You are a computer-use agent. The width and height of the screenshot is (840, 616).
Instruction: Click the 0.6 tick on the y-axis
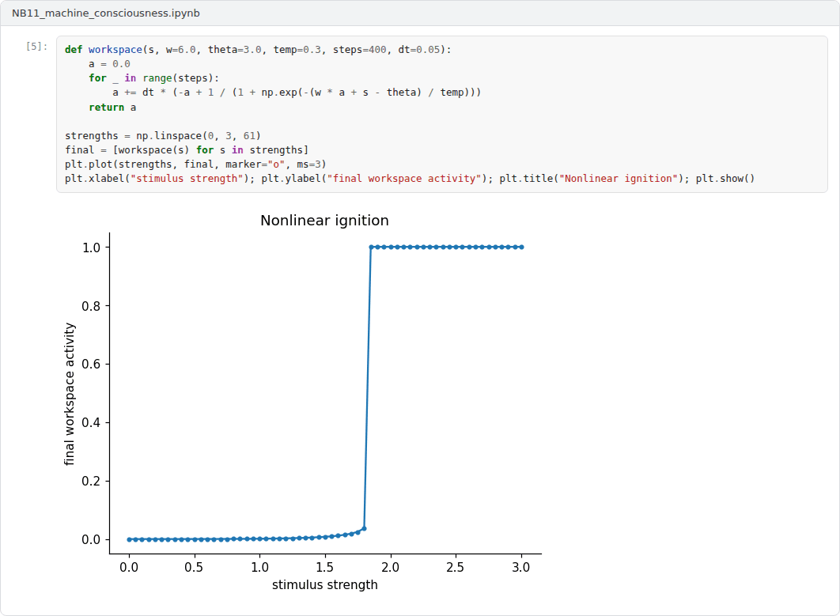click(x=91, y=365)
